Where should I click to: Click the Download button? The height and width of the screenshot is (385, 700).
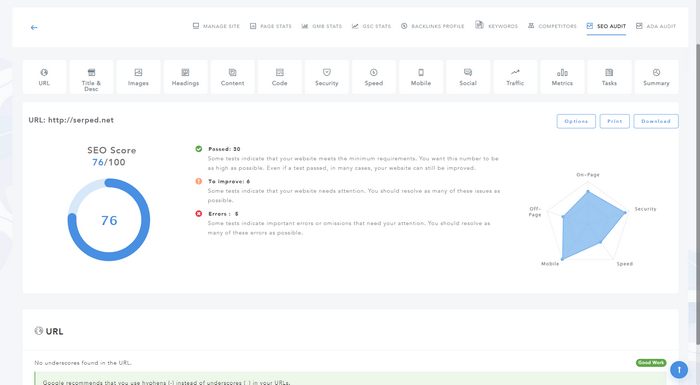tap(656, 121)
